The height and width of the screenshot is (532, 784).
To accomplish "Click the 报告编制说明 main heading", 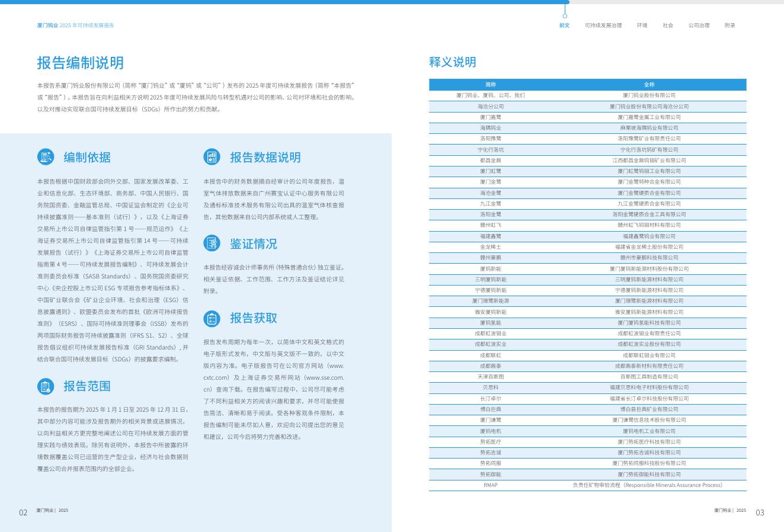I will (81, 63).
